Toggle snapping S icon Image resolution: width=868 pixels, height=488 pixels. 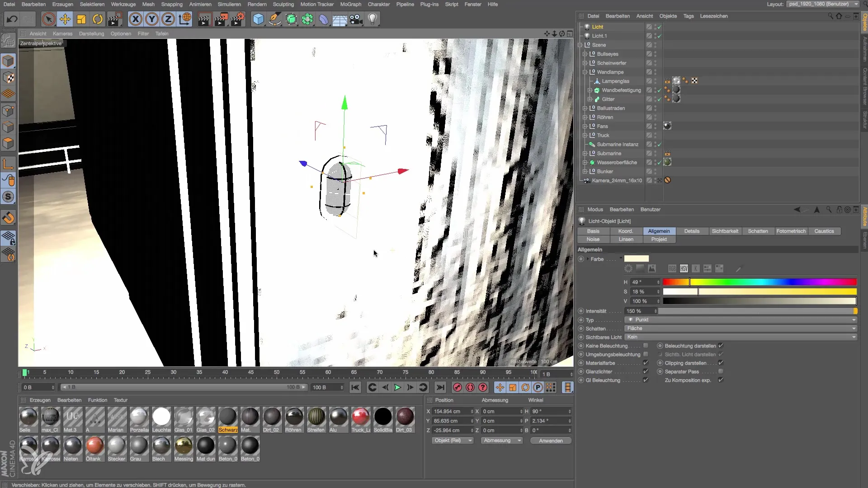coord(9,197)
